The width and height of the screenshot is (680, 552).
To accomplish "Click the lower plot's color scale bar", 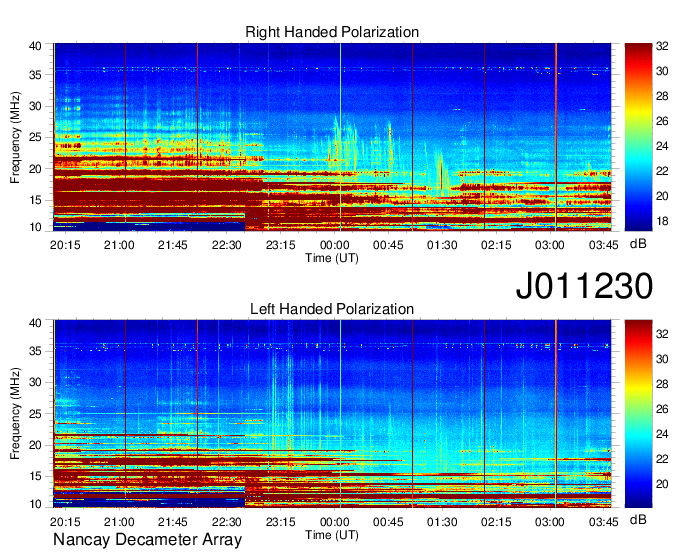I will [638, 414].
